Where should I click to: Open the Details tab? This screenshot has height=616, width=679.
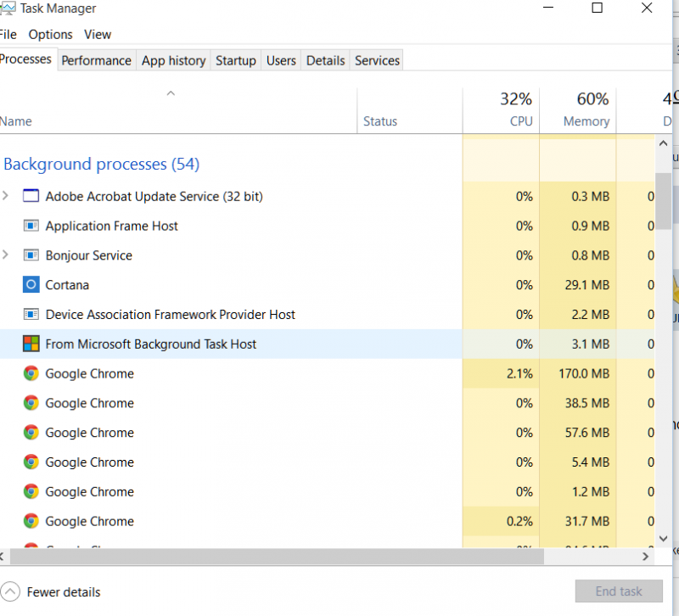325,60
